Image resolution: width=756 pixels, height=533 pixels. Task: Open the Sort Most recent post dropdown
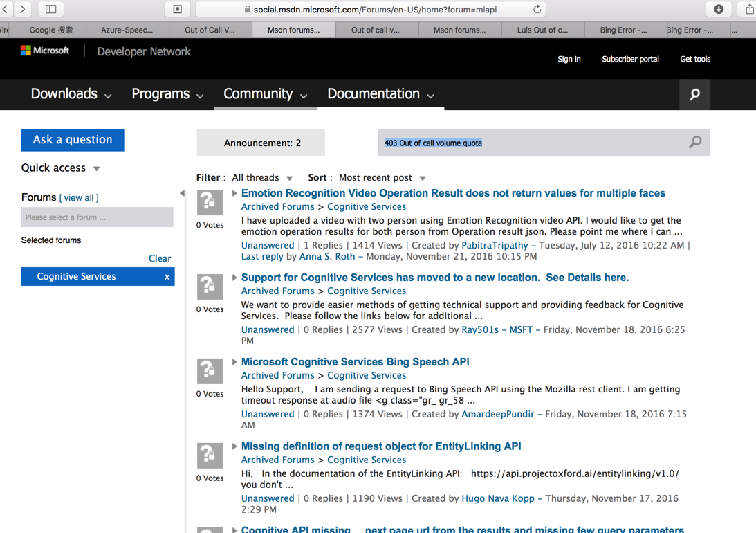[382, 177]
